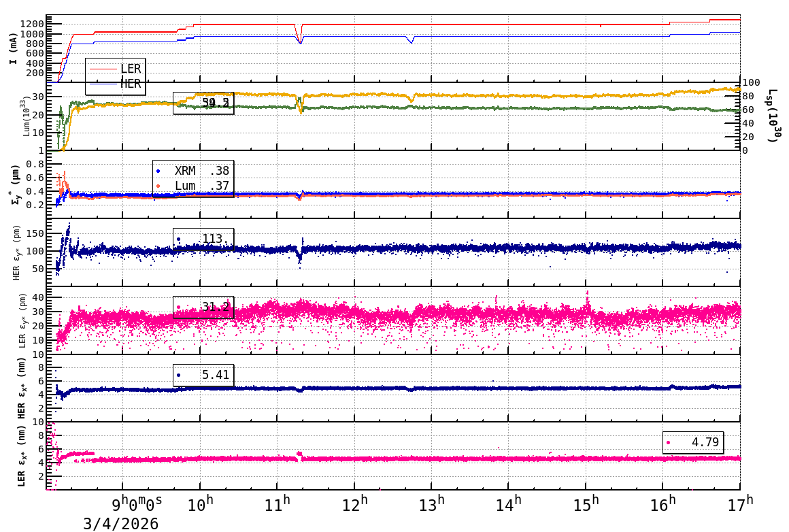The width and height of the screenshot is (789, 532).
Task: Click the 1200 tick on current axis
Action: click(33, 23)
